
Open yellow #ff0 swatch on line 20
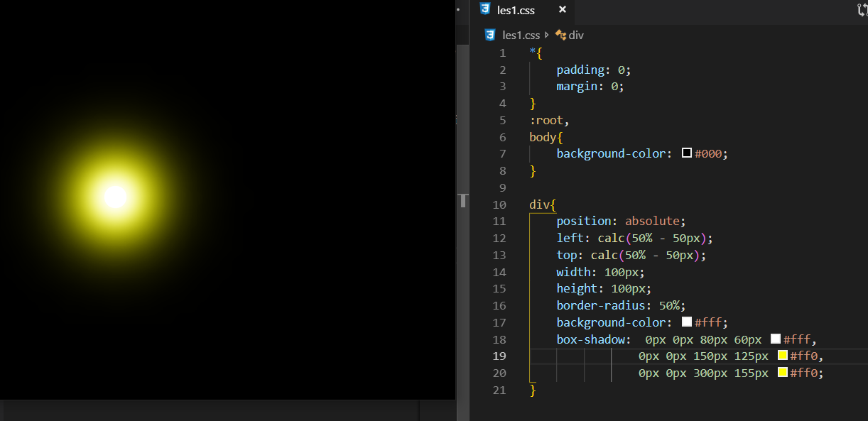click(x=783, y=373)
